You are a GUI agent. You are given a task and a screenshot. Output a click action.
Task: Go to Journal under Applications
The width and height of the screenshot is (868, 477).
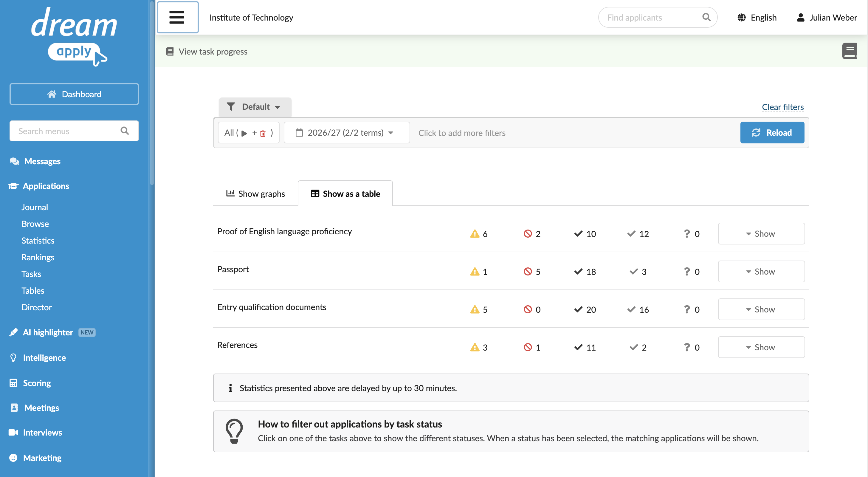[35, 207]
